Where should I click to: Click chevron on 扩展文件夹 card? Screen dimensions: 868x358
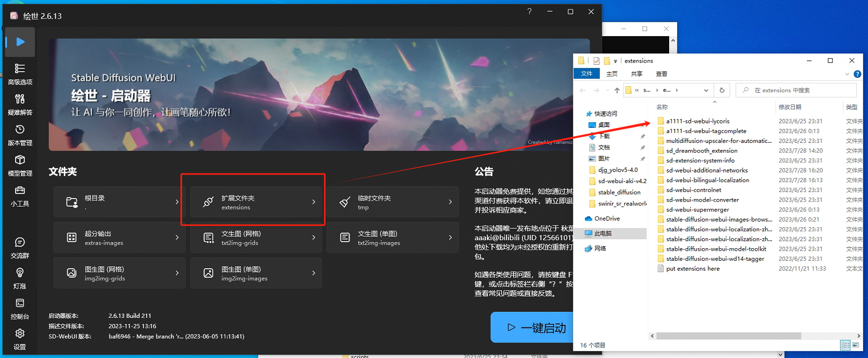(x=314, y=202)
